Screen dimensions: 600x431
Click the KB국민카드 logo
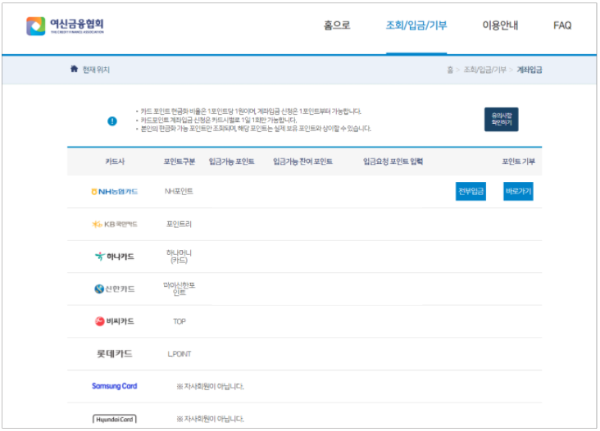pyautogui.click(x=114, y=224)
